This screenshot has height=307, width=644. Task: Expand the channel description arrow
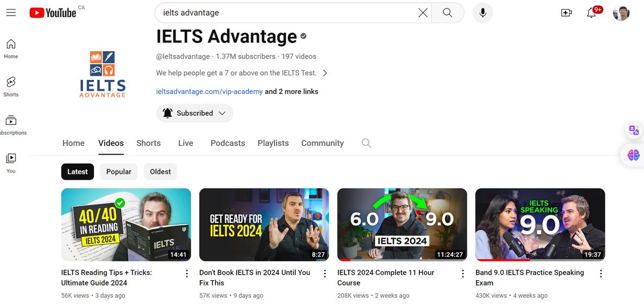[x=325, y=73]
